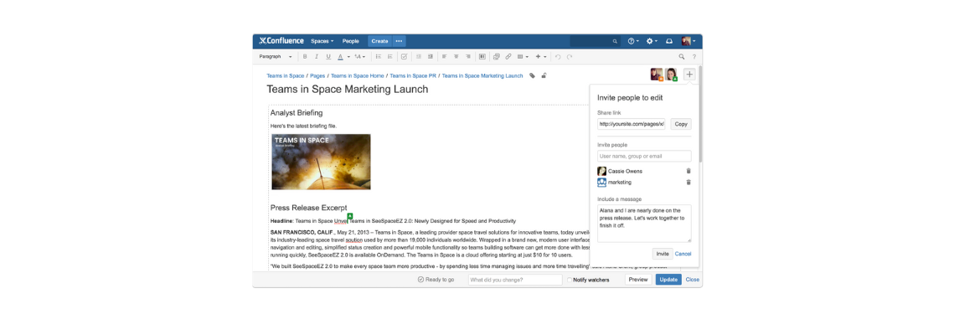Toggle bold formatting in toolbar
Viewport: 980px width, 335px height.
click(x=305, y=56)
